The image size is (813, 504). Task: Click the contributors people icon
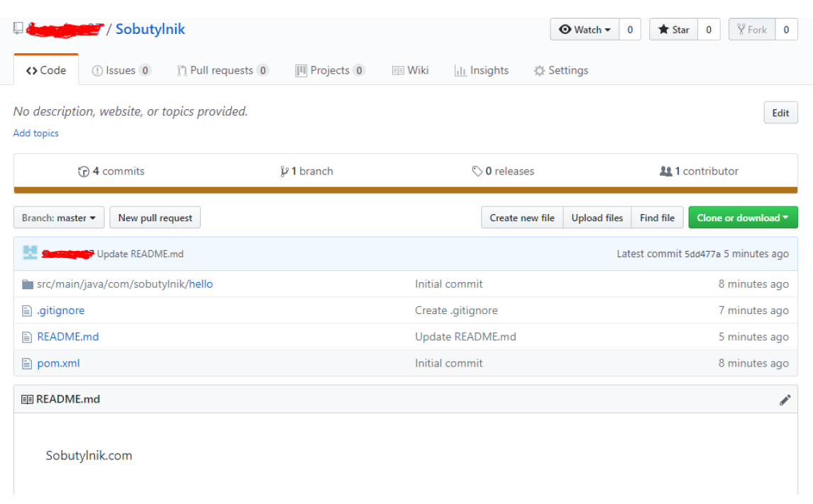pos(665,171)
